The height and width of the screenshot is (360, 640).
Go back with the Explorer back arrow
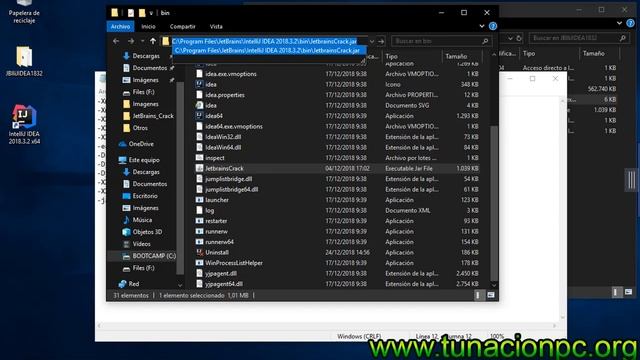116,41
